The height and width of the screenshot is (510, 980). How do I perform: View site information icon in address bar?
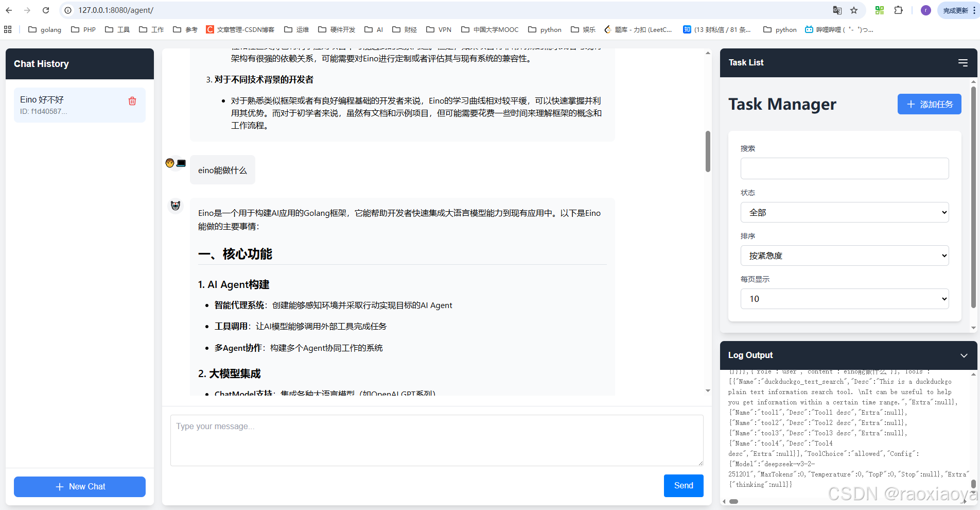point(67,10)
